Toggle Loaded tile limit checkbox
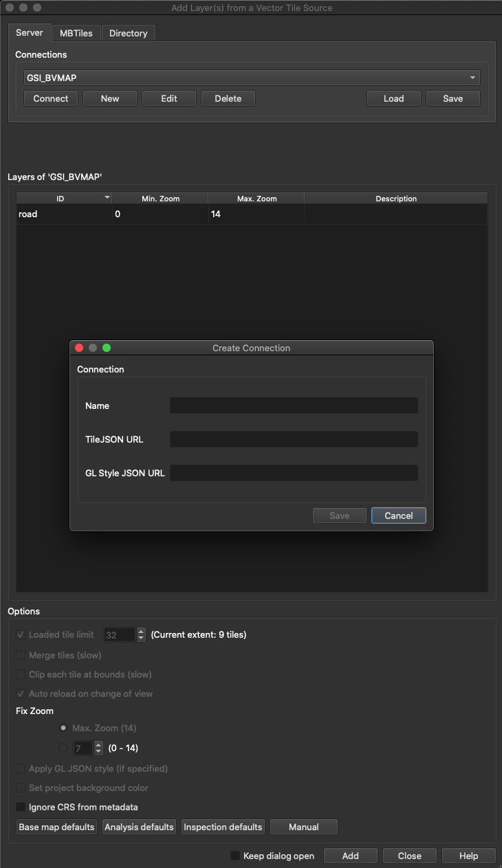 click(21, 634)
